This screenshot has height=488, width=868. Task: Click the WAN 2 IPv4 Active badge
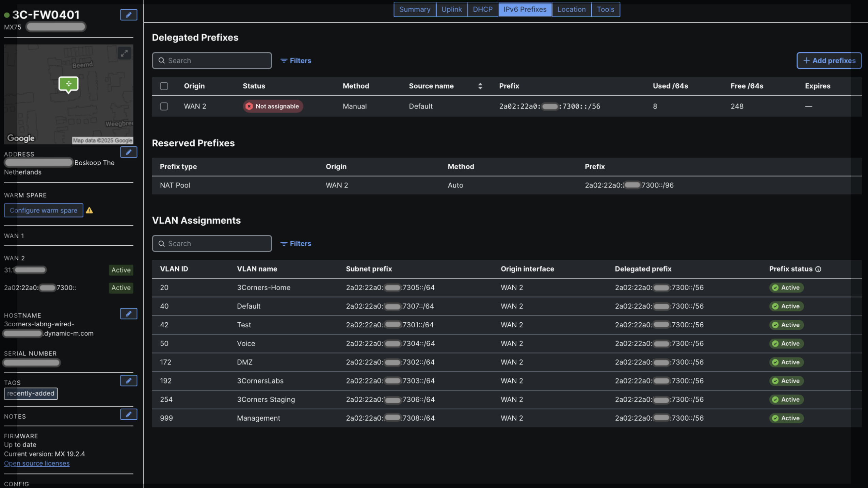[x=121, y=270]
